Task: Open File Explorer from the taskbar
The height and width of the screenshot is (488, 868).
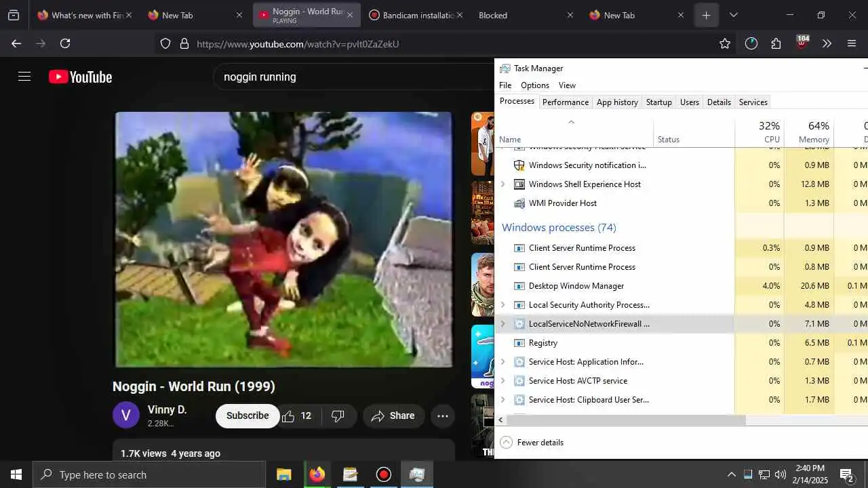Action: pyautogui.click(x=283, y=474)
